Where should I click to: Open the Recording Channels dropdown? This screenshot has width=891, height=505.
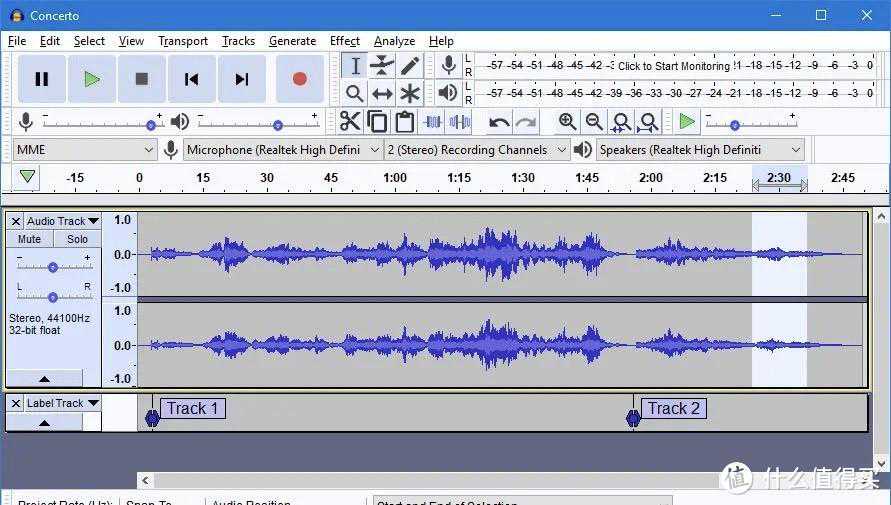click(x=476, y=150)
